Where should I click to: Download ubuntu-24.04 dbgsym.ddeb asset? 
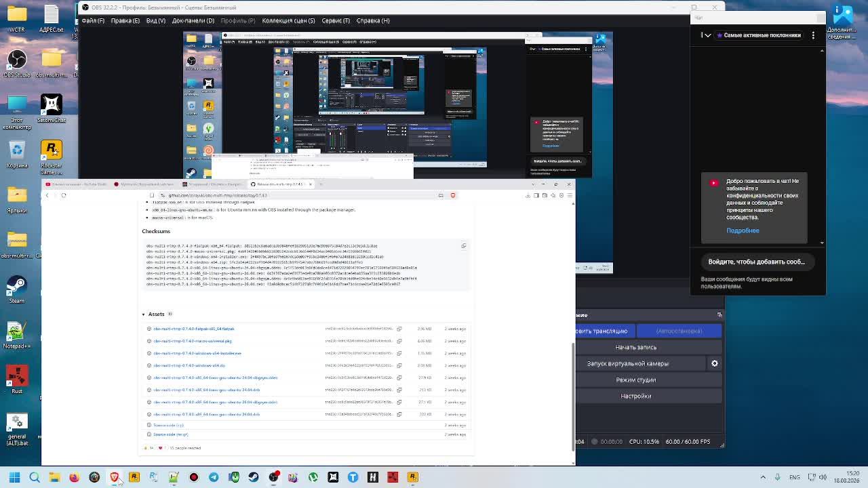(216, 378)
